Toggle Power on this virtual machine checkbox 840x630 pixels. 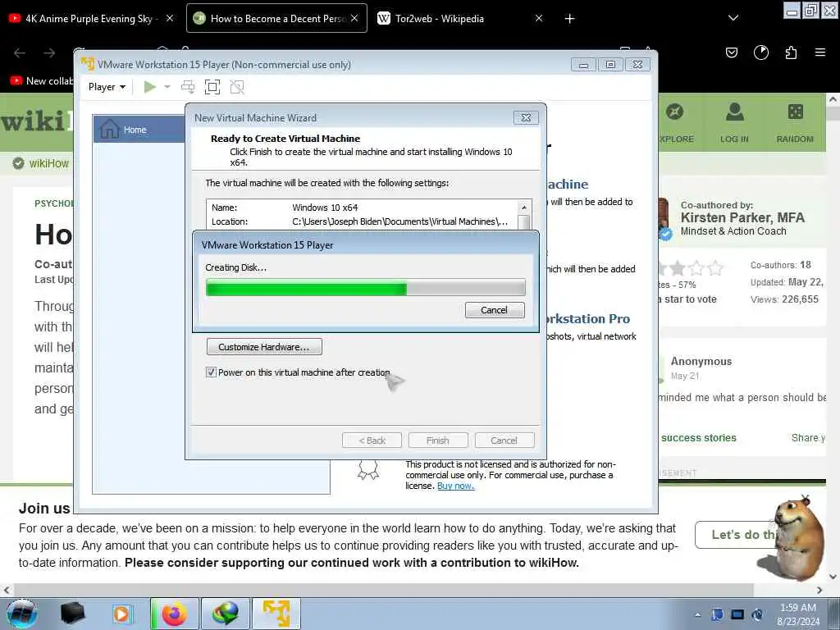tap(211, 372)
